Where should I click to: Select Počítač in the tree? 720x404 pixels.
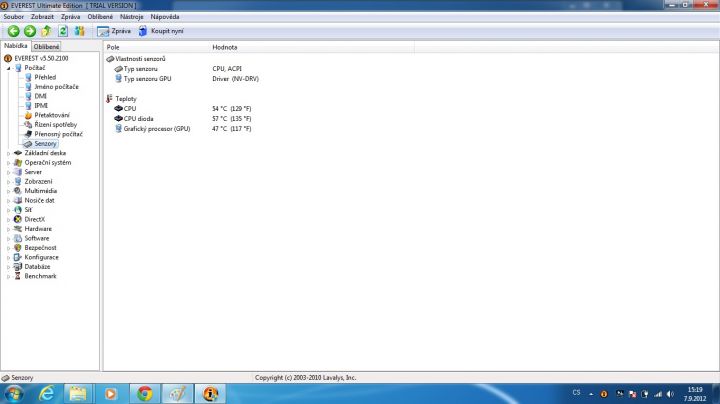tap(35, 68)
